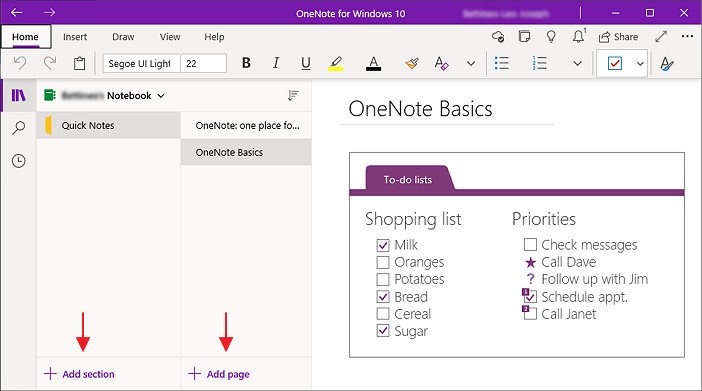The height and width of the screenshot is (391, 702).
Task: Open the more options ellipsis
Action: pyautogui.click(x=687, y=36)
